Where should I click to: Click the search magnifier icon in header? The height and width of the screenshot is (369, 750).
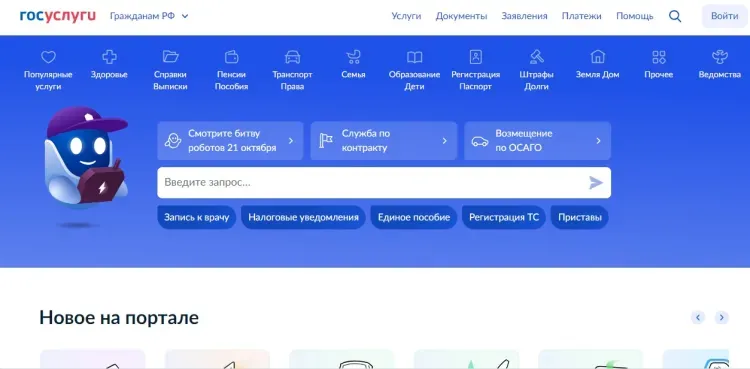click(x=675, y=16)
